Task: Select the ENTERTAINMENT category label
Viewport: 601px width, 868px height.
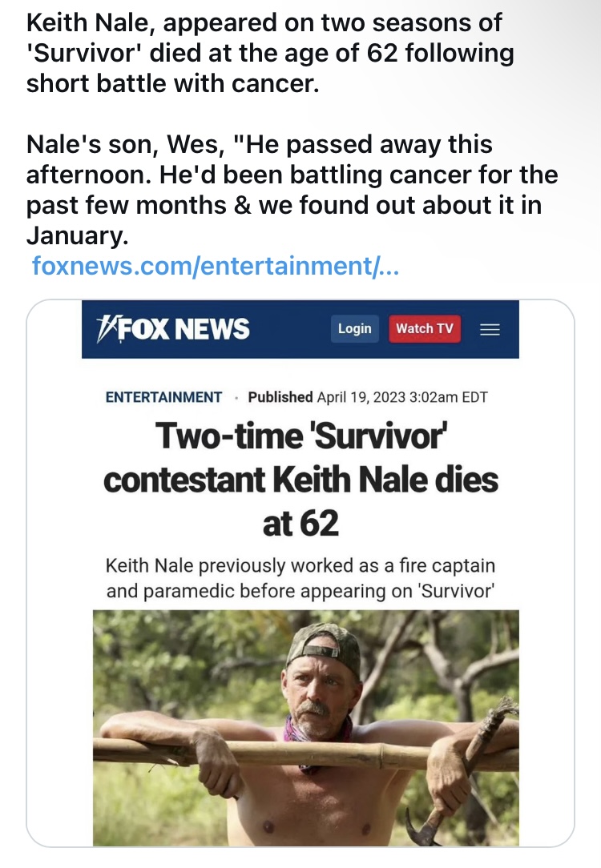Action: pos(163,397)
